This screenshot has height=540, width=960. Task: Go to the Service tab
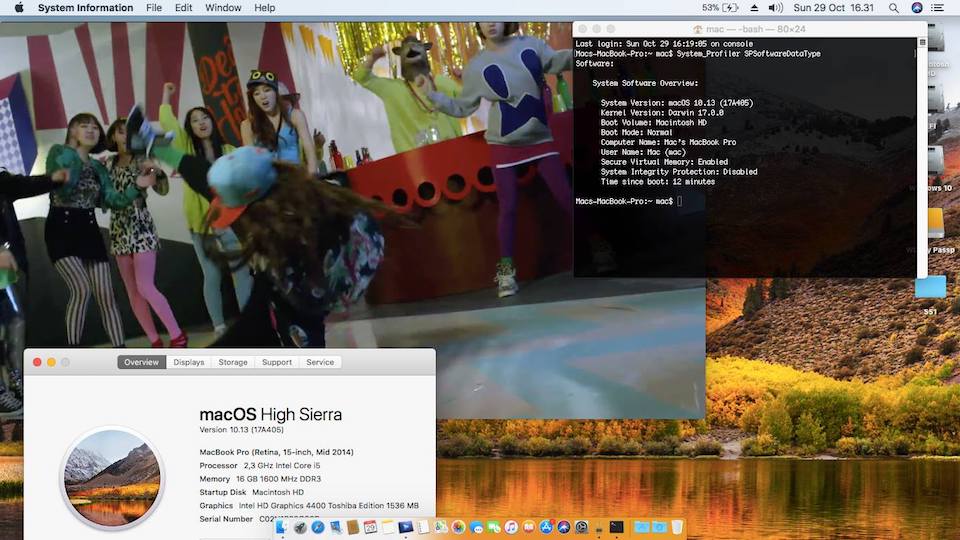point(320,362)
